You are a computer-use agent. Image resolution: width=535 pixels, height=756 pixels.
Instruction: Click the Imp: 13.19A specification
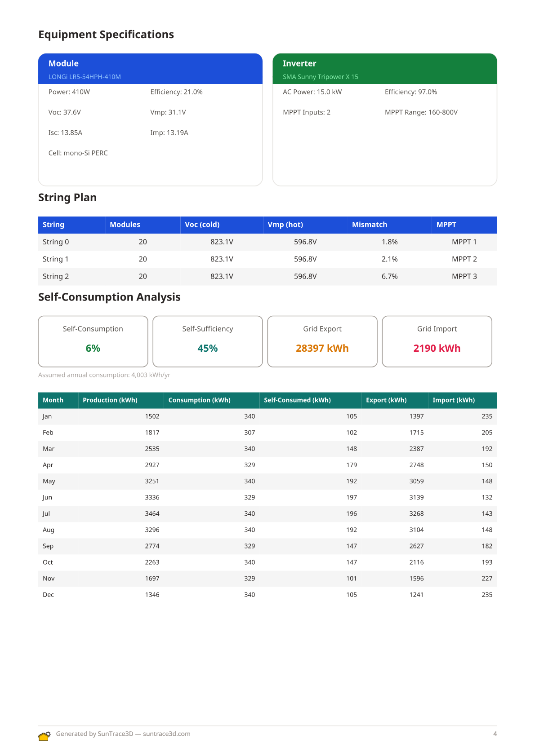(169, 133)
